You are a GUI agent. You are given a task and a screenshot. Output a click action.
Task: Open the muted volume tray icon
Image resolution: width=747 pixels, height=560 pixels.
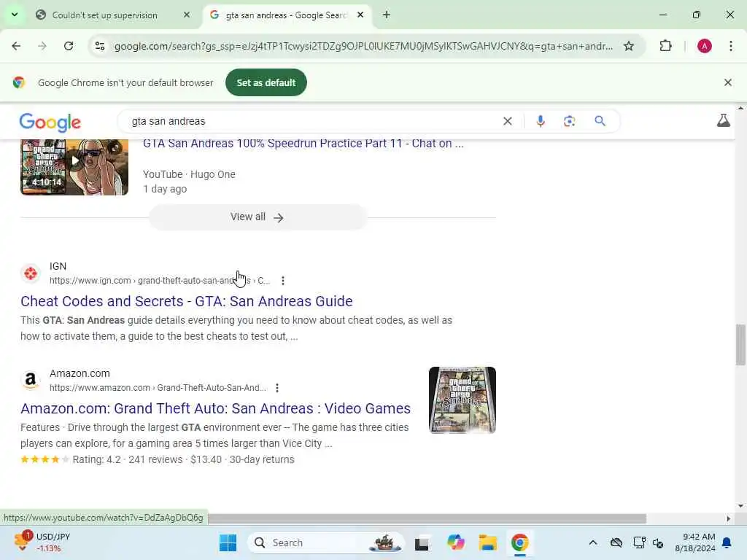click(x=658, y=542)
